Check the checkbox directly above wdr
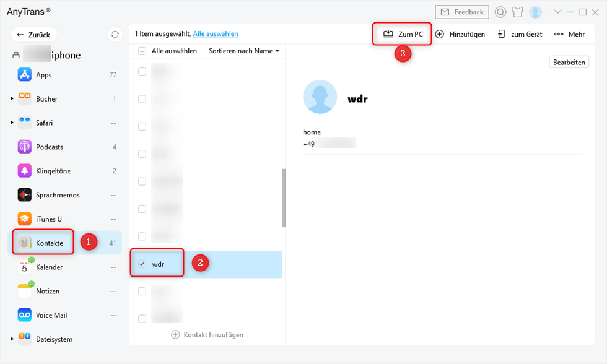 coord(142,236)
